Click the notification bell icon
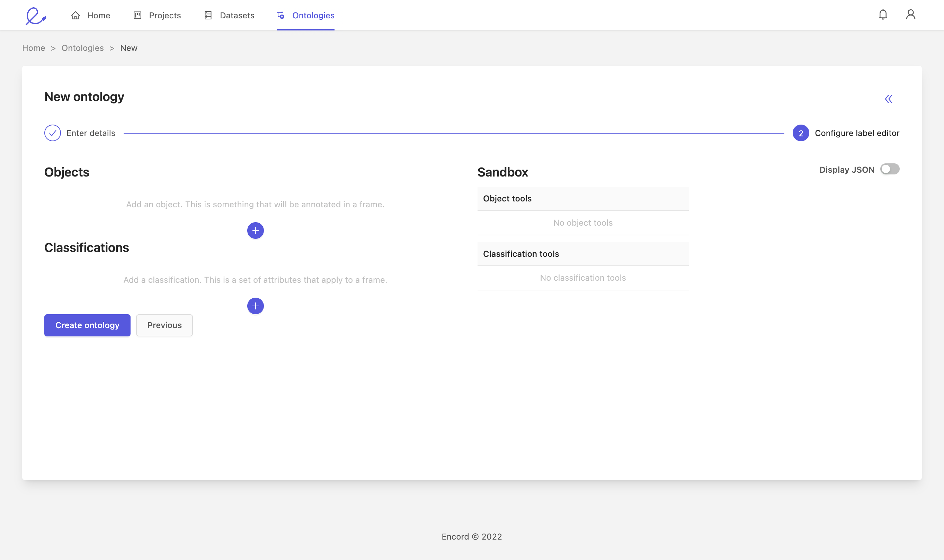 pos(883,15)
